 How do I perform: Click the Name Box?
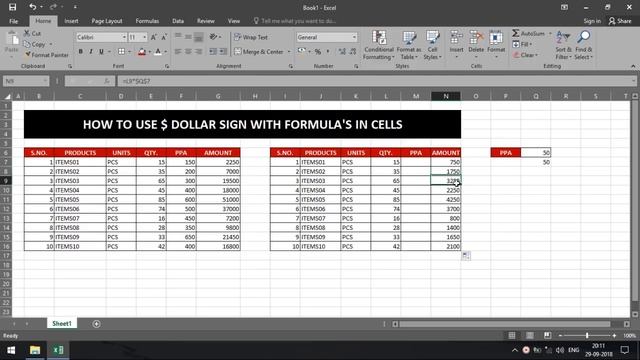pyautogui.click(x=26, y=81)
